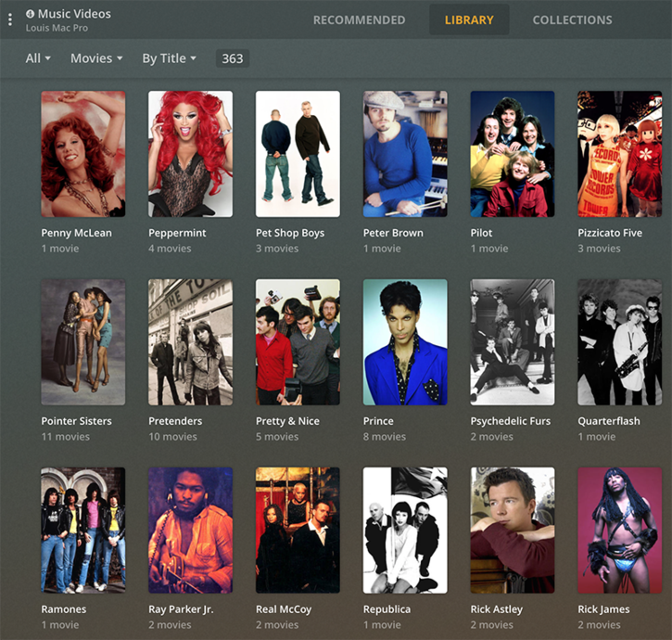Open the Penny McLean poster thumbnail
Image resolution: width=672 pixels, height=640 pixels.
[83, 154]
